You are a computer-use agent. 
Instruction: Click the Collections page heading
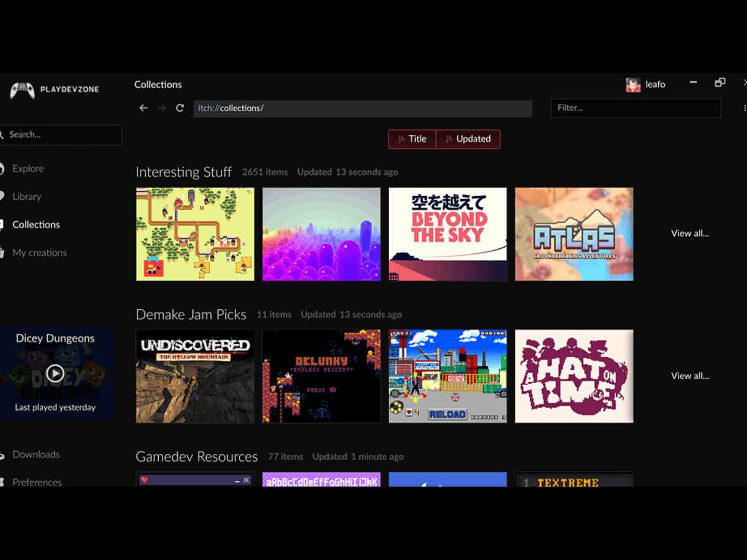pos(158,85)
